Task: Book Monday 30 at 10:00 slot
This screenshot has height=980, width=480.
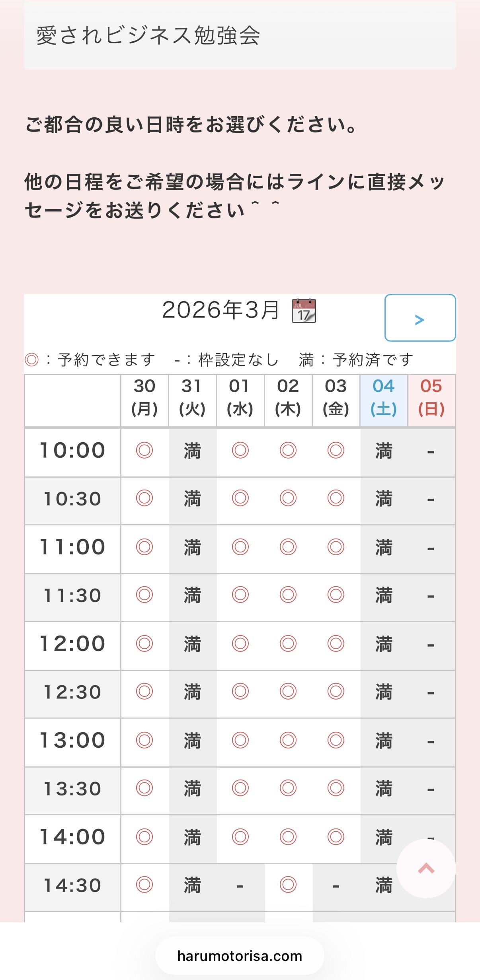Action: 144,451
